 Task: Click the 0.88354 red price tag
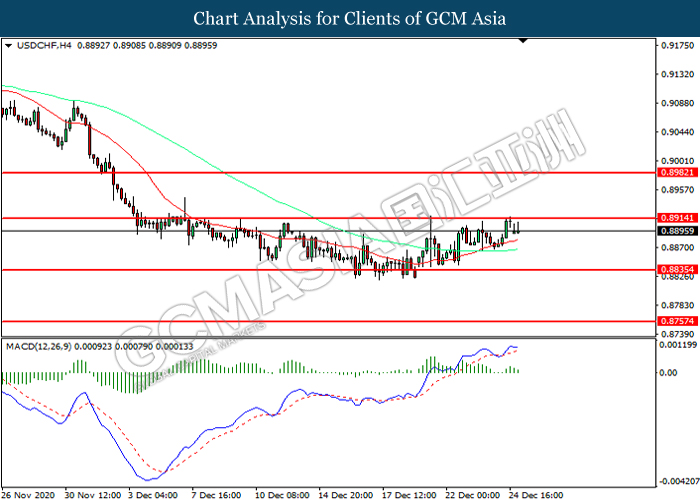click(676, 269)
